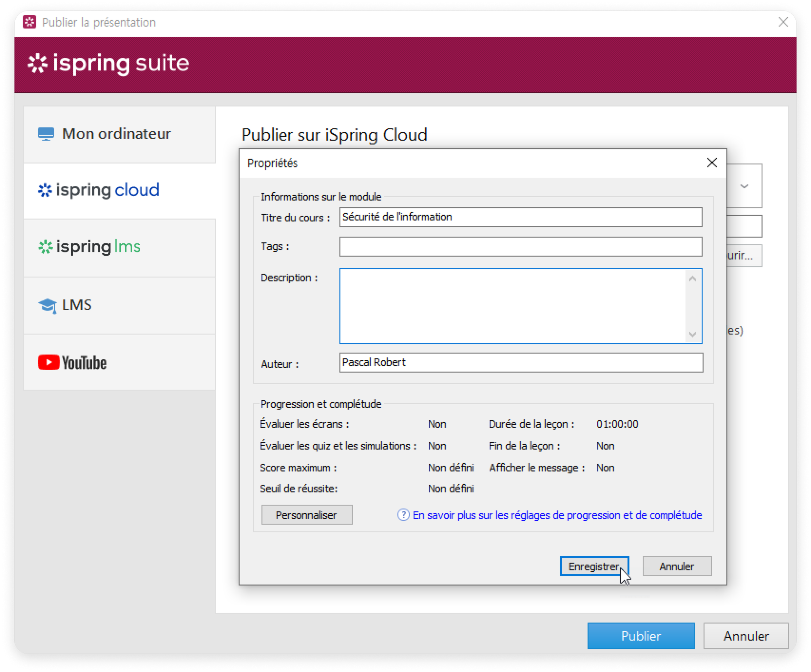The width and height of the screenshot is (811, 672).
Task: Click the blue Publier button
Action: point(640,636)
